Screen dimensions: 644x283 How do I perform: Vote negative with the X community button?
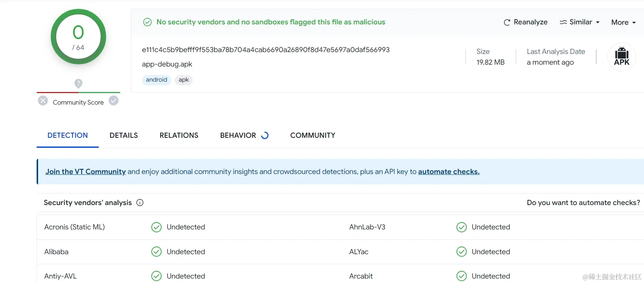(x=43, y=100)
